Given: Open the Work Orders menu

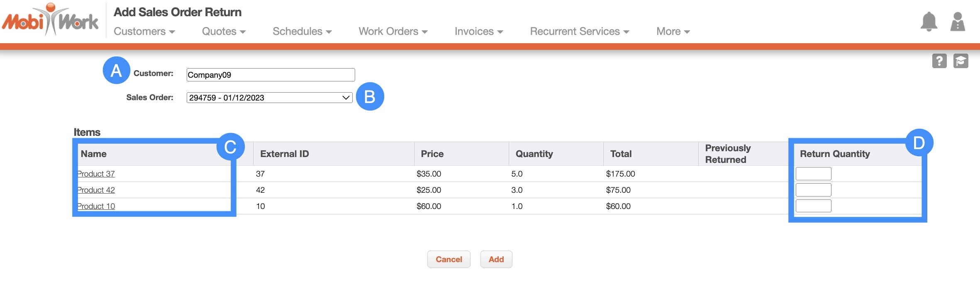Looking at the screenshot, I should click(x=392, y=32).
